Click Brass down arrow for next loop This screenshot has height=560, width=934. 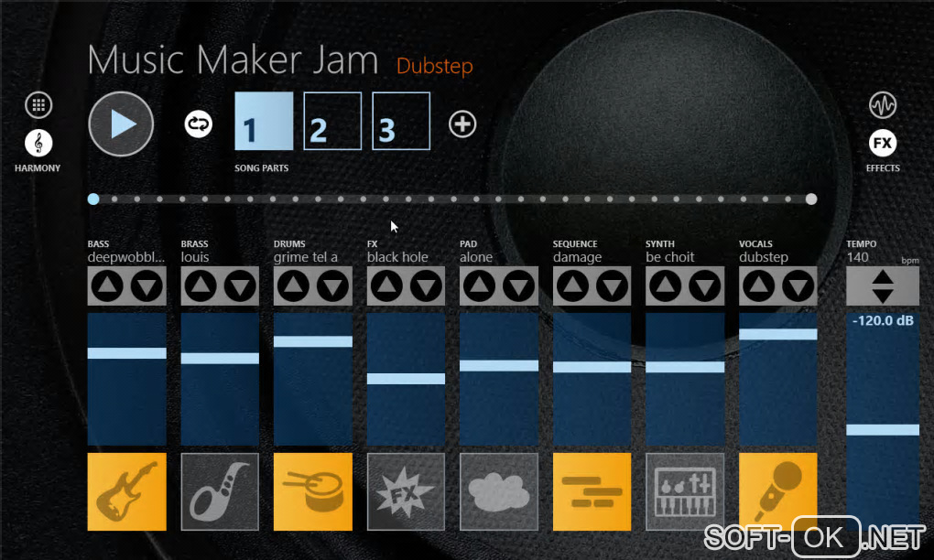[x=240, y=286]
